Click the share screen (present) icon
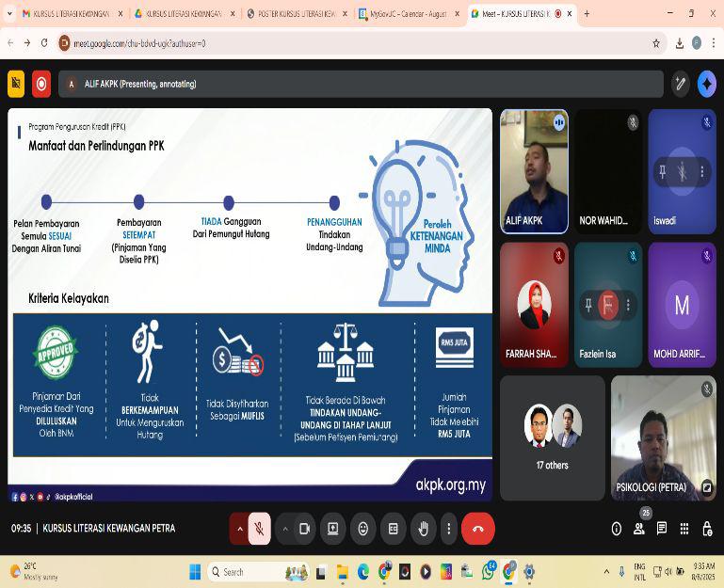The width and height of the screenshot is (724, 588). (x=332, y=529)
